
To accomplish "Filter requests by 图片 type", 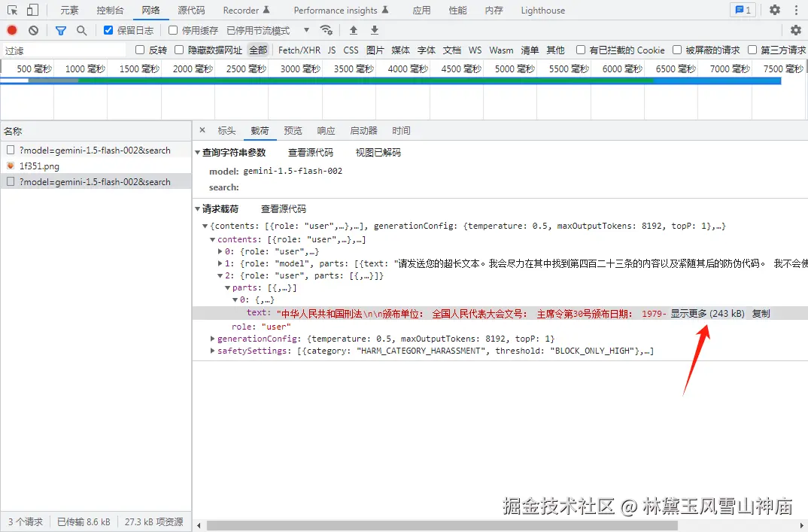I will coord(375,50).
